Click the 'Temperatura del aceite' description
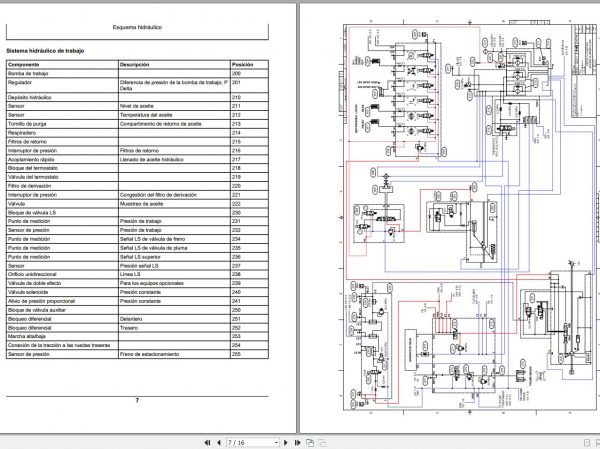Screen dimensions: 600x449 click(x=146, y=115)
